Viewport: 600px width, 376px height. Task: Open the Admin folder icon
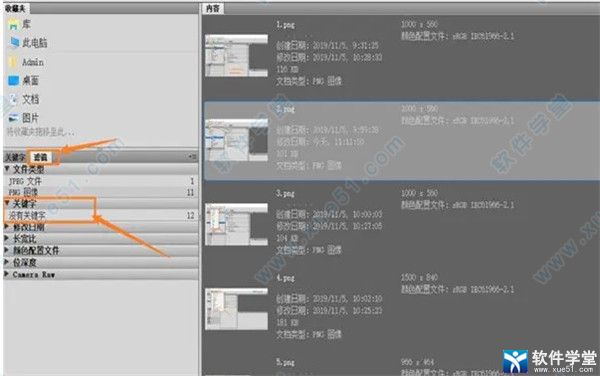point(13,62)
